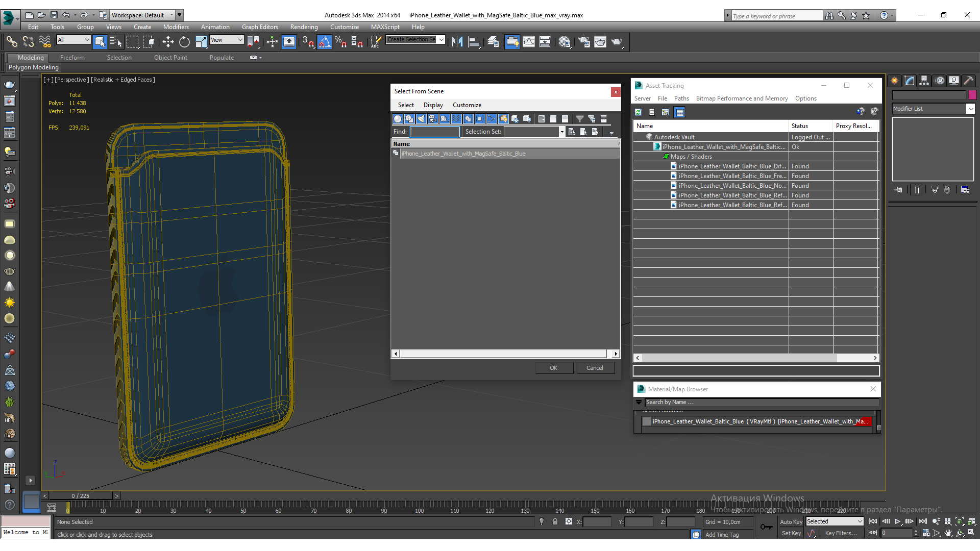Toggle the Selection Lock padlock
Image resolution: width=980 pixels, height=551 pixels.
pyautogui.click(x=555, y=521)
